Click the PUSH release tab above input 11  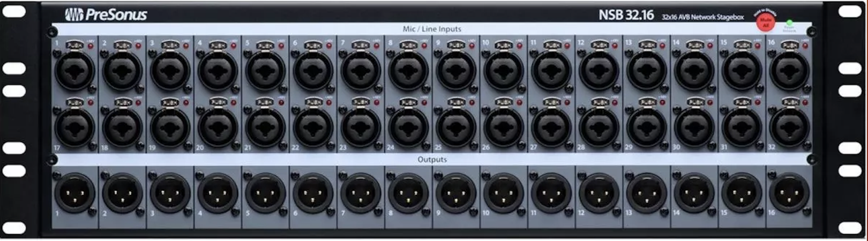551,45
